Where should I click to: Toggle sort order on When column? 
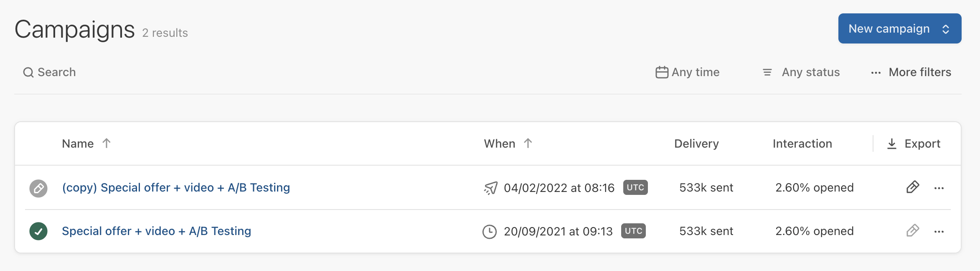(x=528, y=143)
